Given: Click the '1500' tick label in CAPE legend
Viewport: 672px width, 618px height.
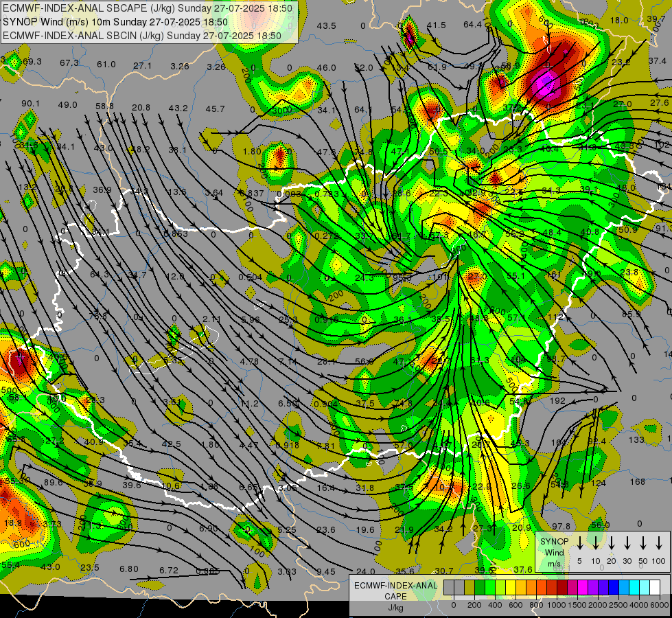Looking at the screenshot, I should coord(577,605).
